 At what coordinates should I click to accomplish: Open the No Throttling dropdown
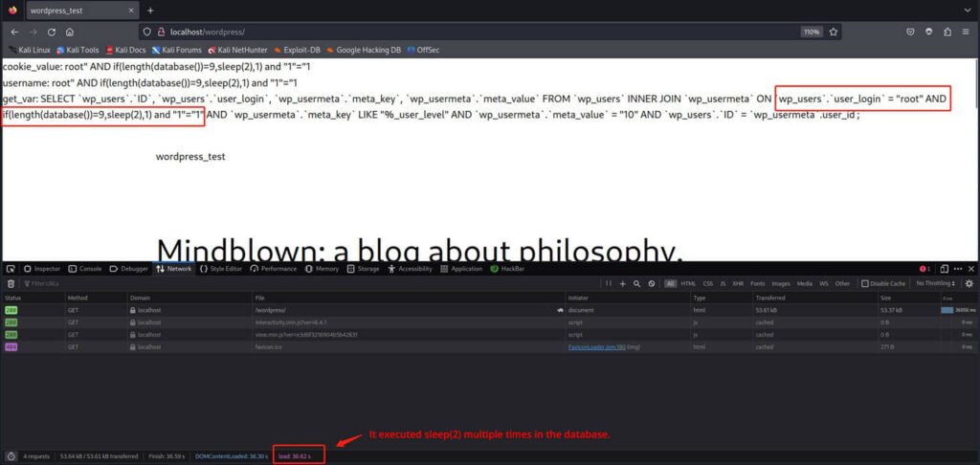coord(936,284)
